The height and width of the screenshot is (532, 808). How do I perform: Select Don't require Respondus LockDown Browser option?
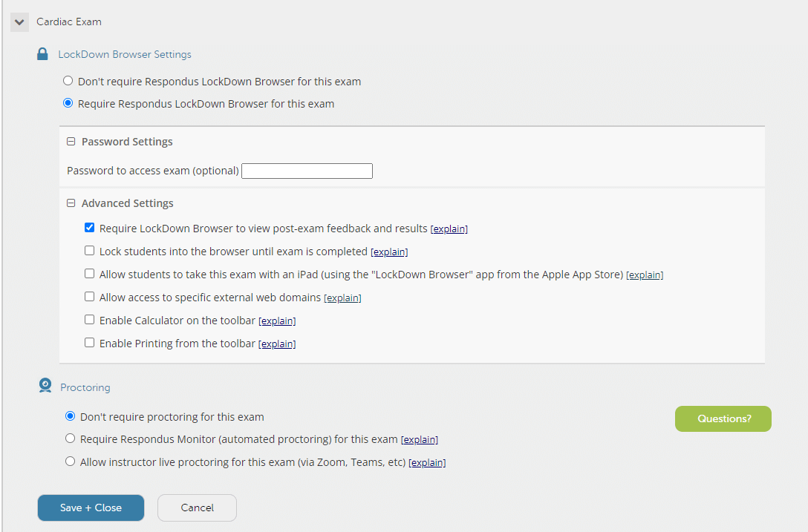[68, 81]
